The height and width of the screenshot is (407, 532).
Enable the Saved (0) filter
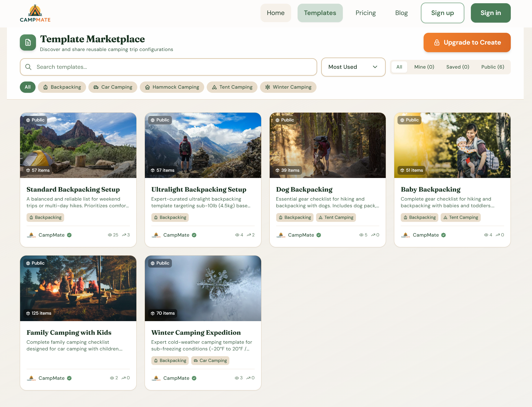click(x=457, y=67)
